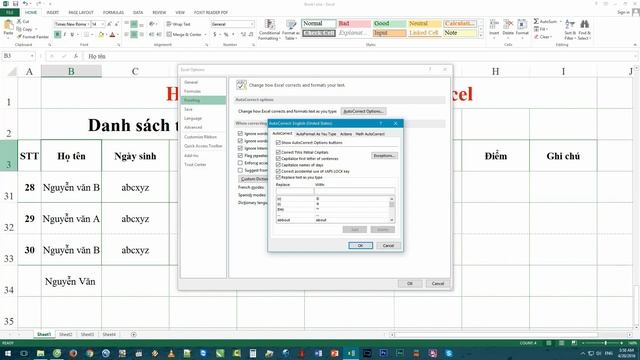640x360 pixels.
Task: Toggle the Enforce accented uppercase checkbox
Action: 240,163
